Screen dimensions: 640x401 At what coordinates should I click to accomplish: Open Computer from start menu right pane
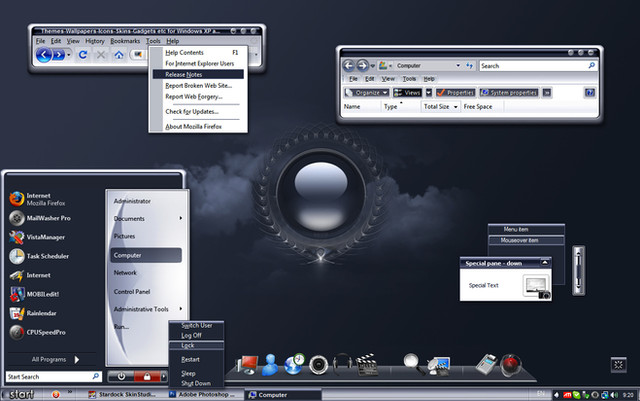[x=146, y=255]
